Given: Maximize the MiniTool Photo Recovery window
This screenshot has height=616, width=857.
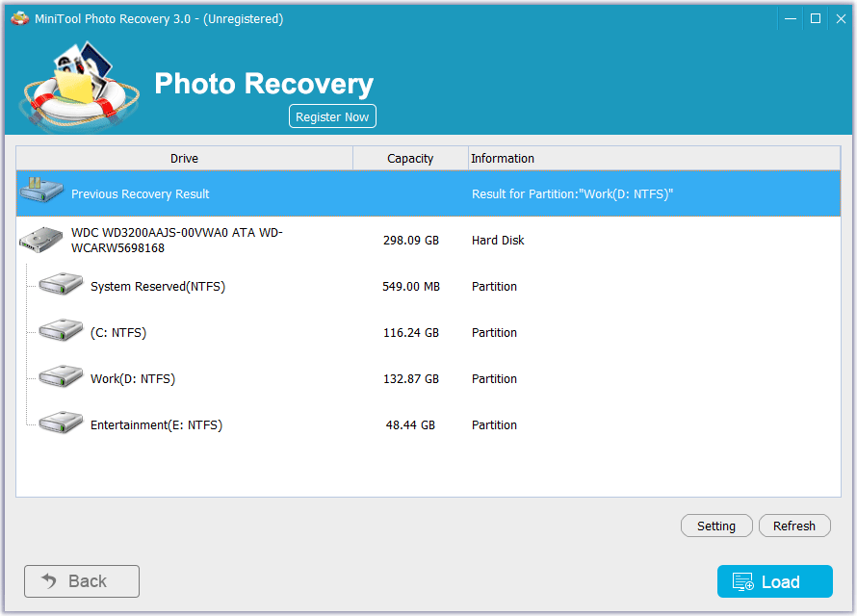Looking at the screenshot, I should [x=816, y=18].
